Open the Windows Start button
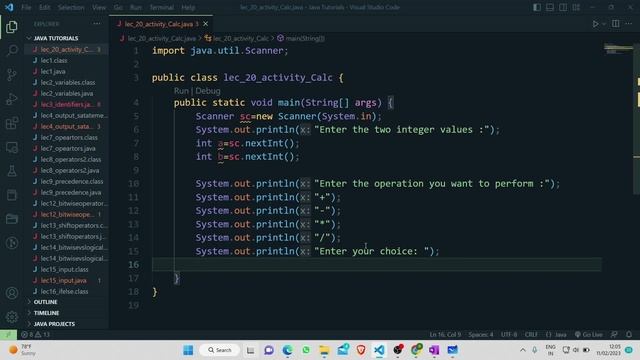The width and height of the screenshot is (640, 360). coord(188,350)
